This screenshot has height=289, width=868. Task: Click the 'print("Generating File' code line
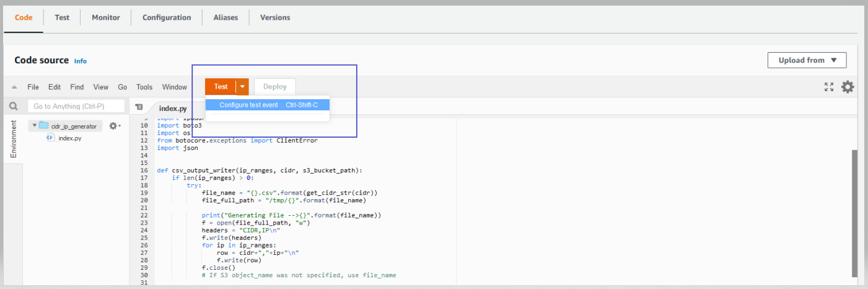point(291,215)
